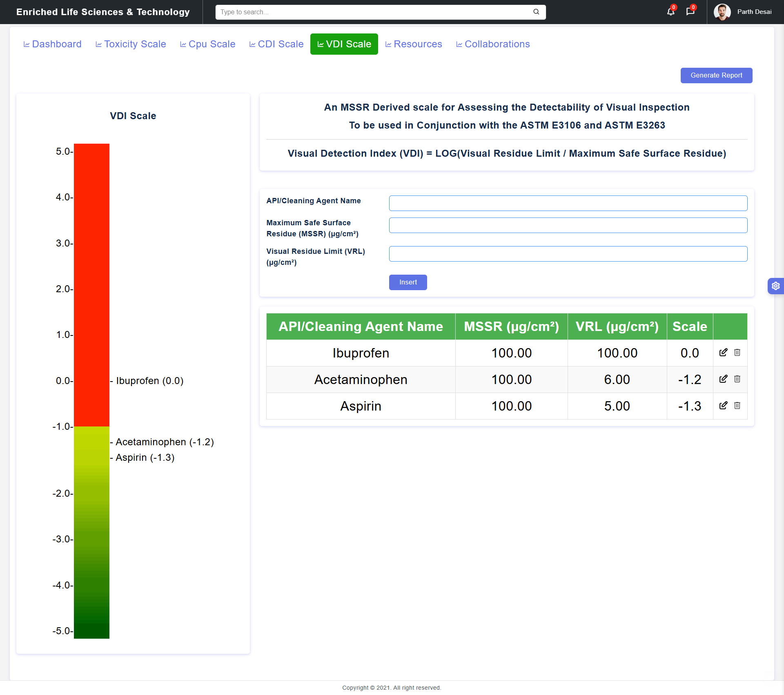This screenshot has height=695, width=784.
Task: Edit the Aspirin row
Action: coord(723,406)
